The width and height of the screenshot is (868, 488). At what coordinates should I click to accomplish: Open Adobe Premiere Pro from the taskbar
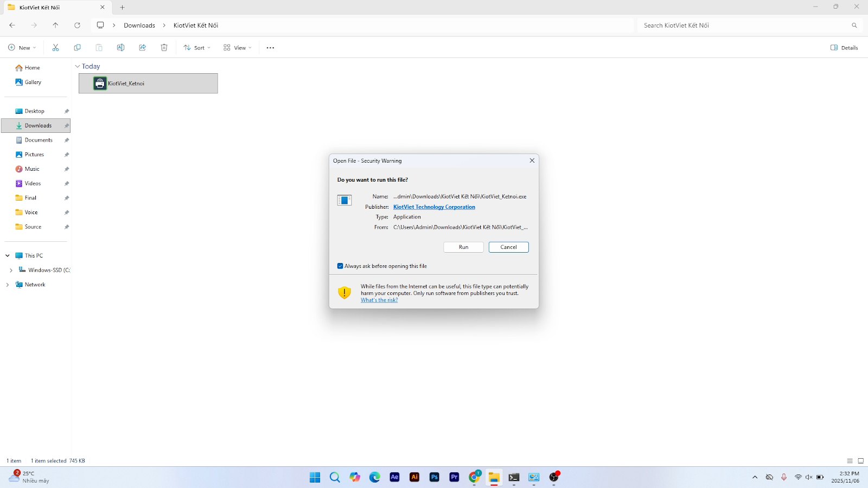(455, 477)
